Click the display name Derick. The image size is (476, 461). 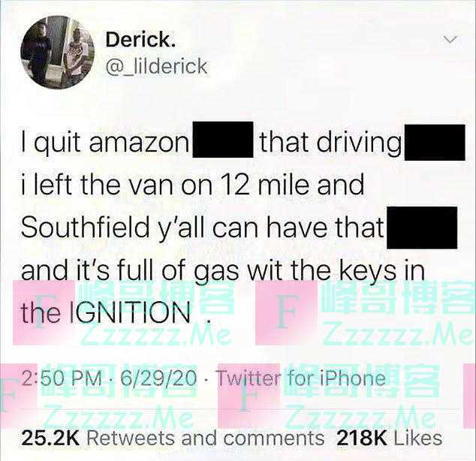[x=140, y=40]
